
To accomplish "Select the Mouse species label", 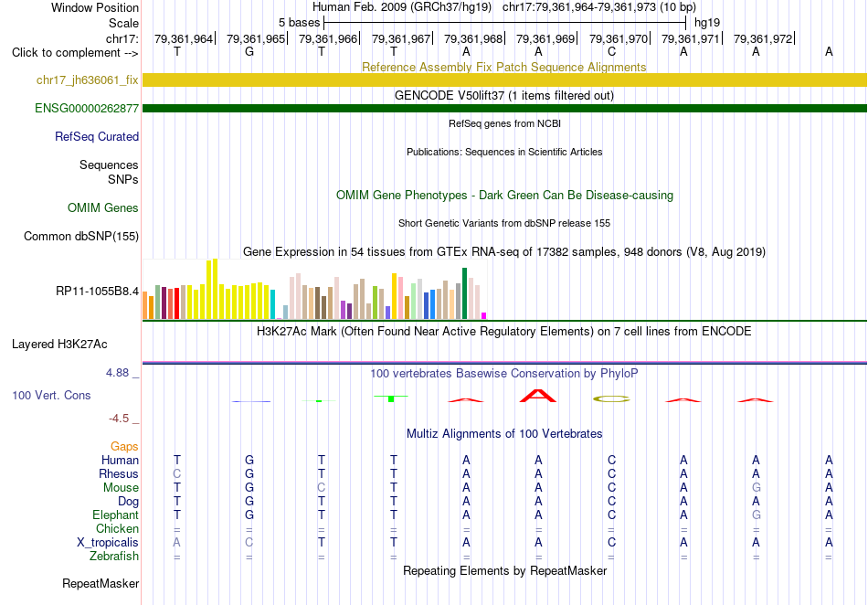I will [121, 488].
